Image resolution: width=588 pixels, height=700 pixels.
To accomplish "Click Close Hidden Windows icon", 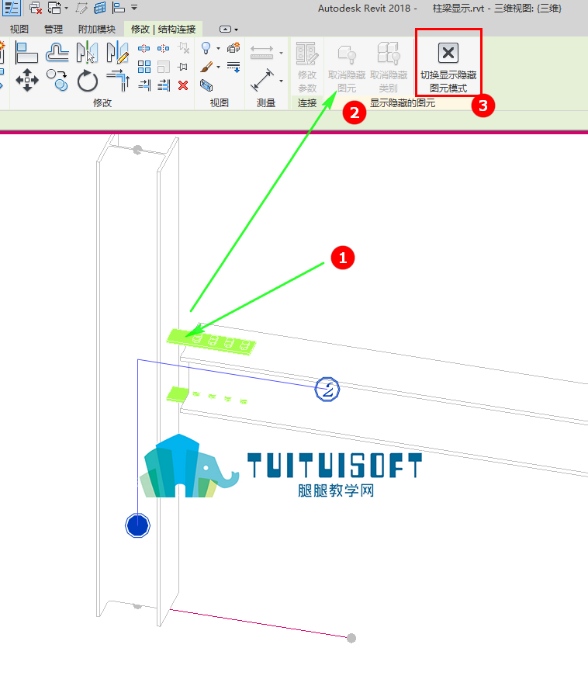I will pos(35,8).
